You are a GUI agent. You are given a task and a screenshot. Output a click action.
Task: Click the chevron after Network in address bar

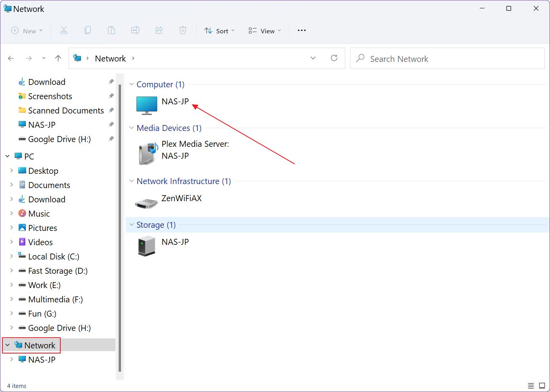point(133,58)
